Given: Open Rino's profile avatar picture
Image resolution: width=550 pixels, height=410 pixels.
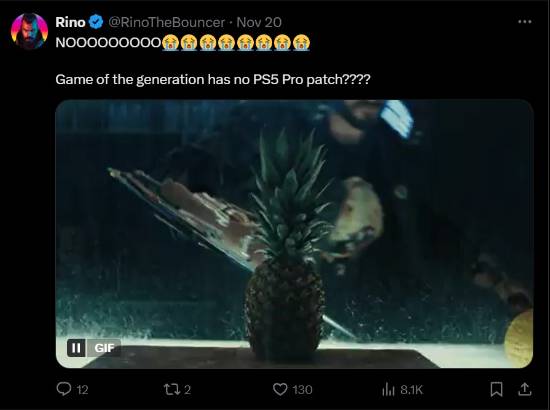Looking at the screenshot, I should pos(29,31).
